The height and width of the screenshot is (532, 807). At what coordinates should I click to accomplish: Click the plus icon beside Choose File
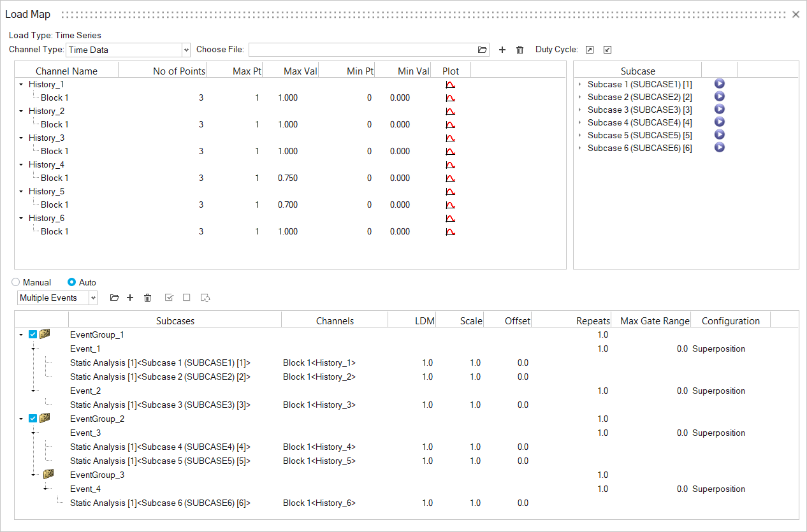pos(502,50)
